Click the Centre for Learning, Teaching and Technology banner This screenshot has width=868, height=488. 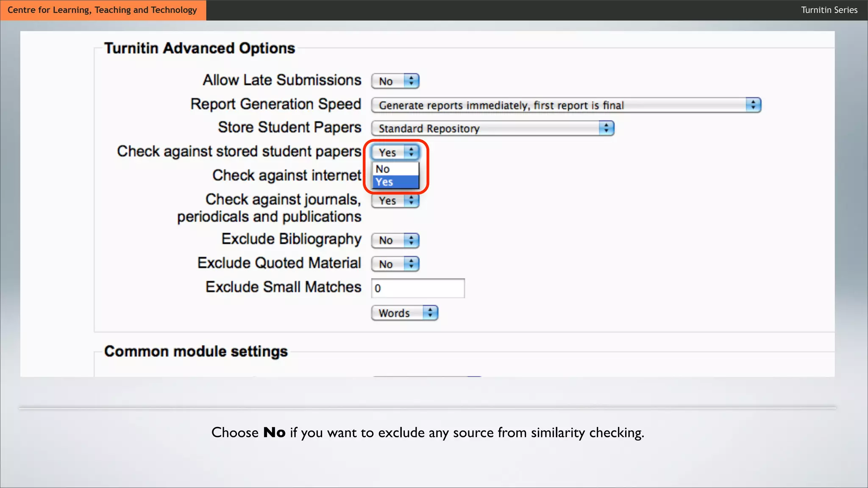[103, 10]
